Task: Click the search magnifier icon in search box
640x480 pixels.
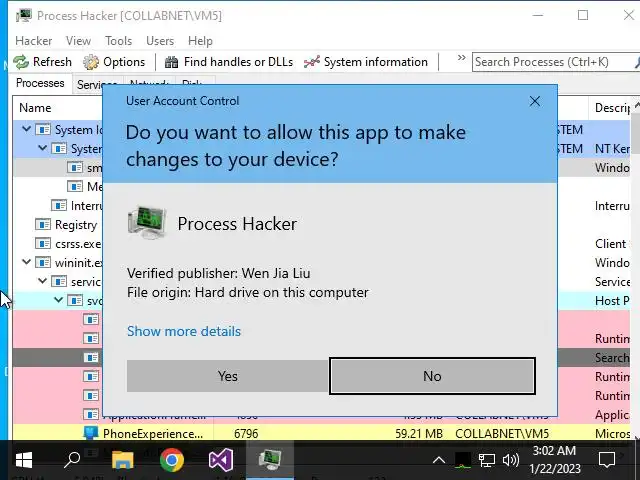Action: 637,62
